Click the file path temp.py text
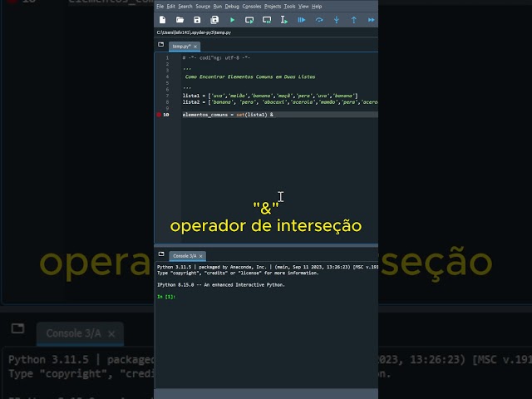This screenshot has width=532, height=399. pos(194,32)
